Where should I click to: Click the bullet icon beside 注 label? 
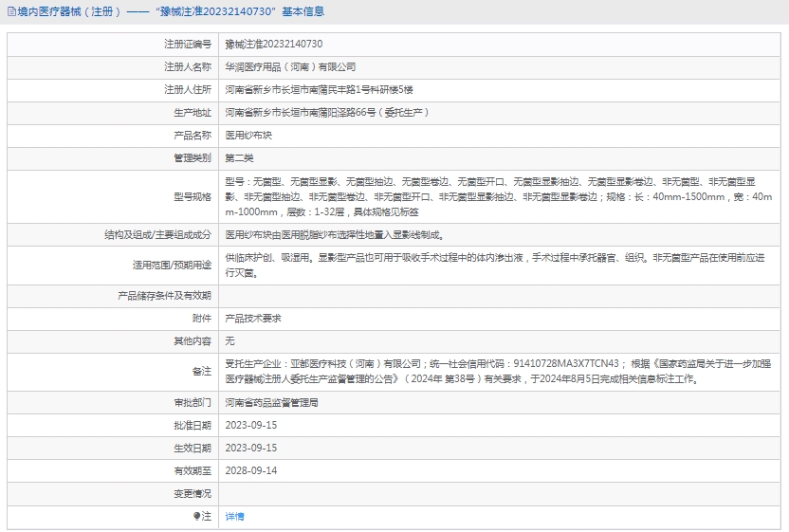pos(197,516)
